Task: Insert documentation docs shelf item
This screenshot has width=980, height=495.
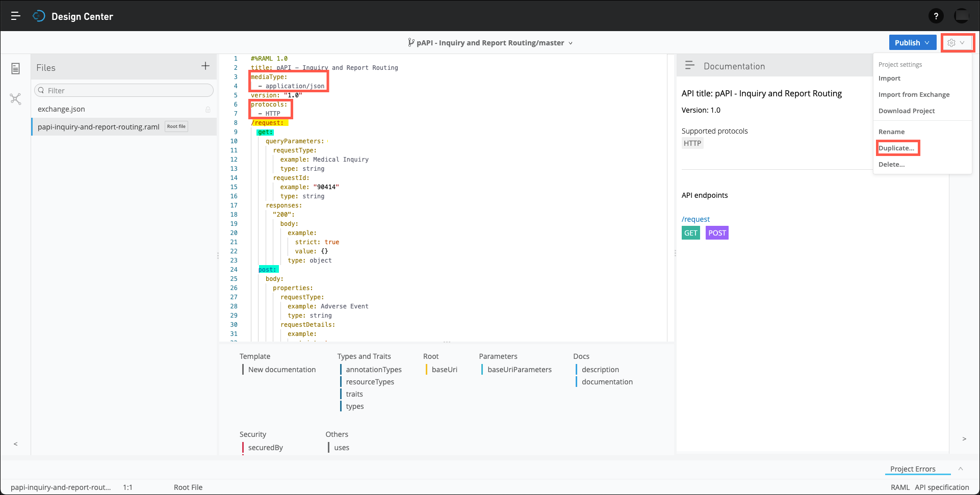Action: 607,382
